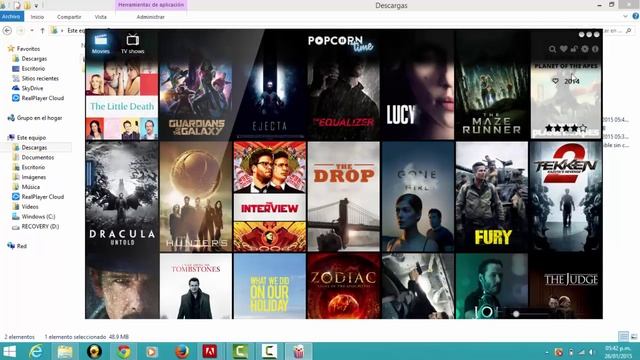This screenshot has height=360, width=640.
Task: Go up one folder level in Explorer
Action: pyautogui.click(x=42, y=31)
